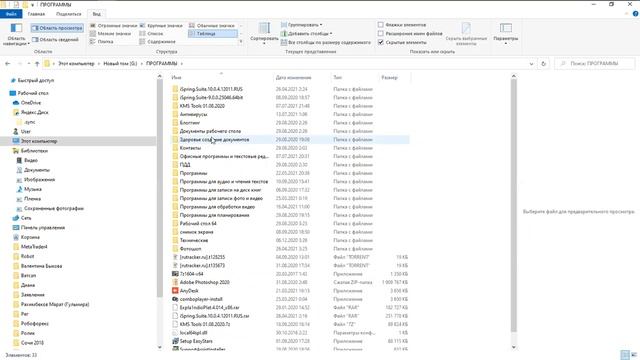Open recent locations dropdown in navigation bar
The image size is (640, 360).
(x=29, y=64)
